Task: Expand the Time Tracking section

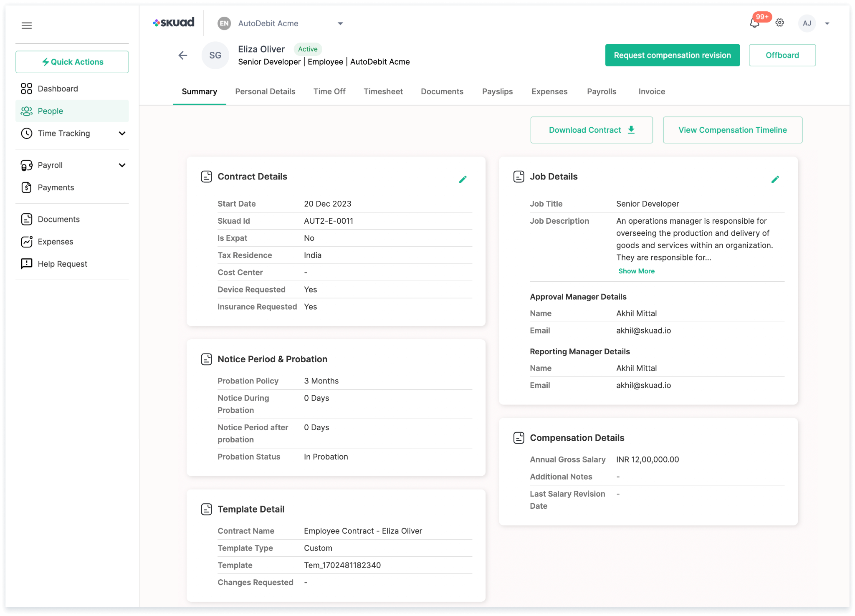Action: click(122, 134)
